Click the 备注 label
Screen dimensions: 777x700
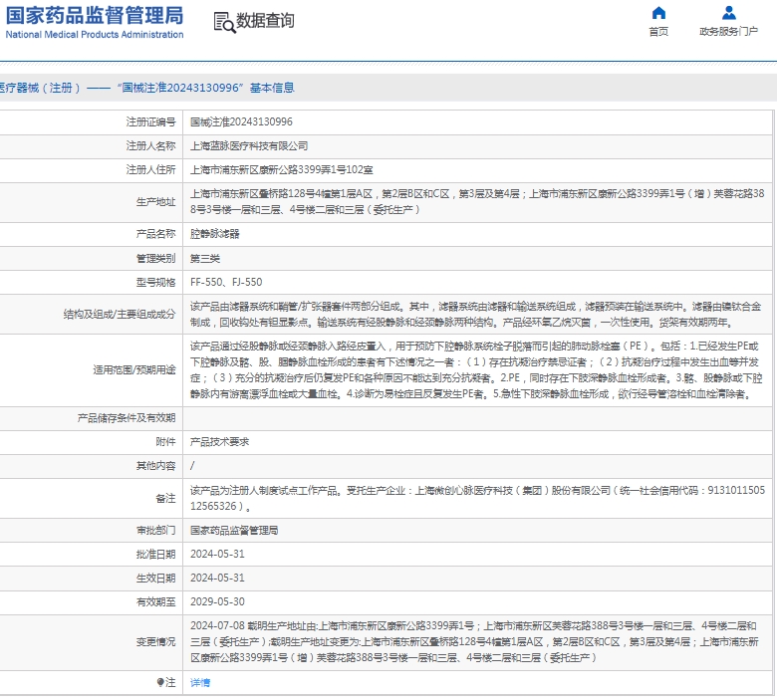point(165,499)
